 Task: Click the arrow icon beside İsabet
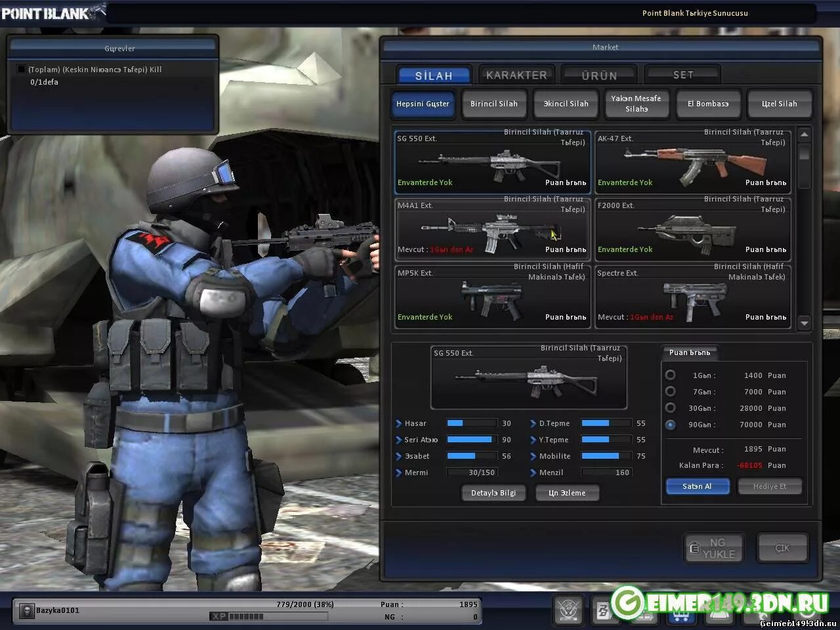coord(398,456)
